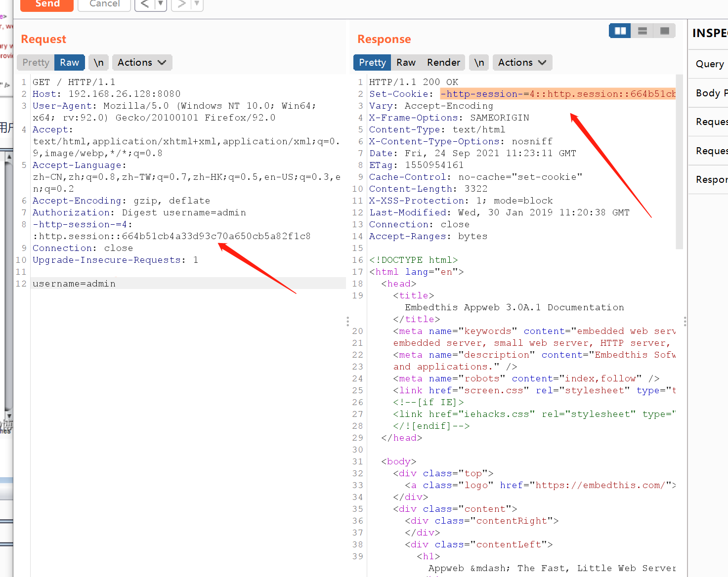Click the X-Frame-Options SAMEORIGIN header
728x577 pixels.
click(449, 118)
